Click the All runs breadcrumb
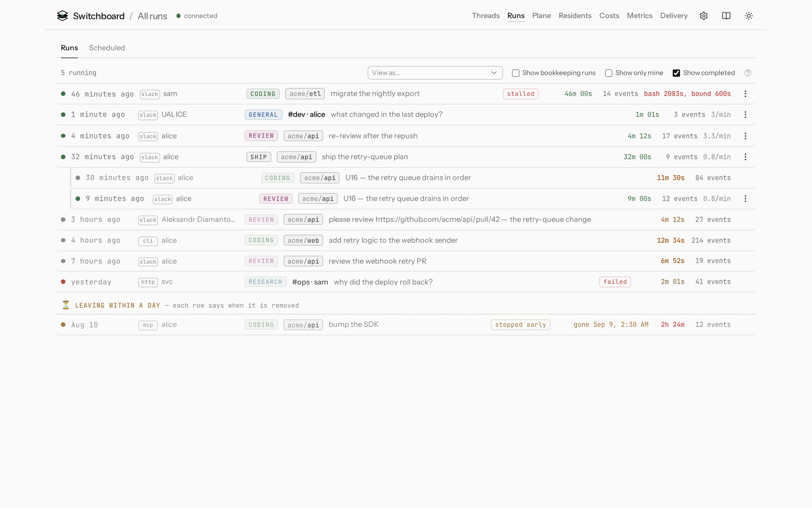 click(x=152, y=16)
